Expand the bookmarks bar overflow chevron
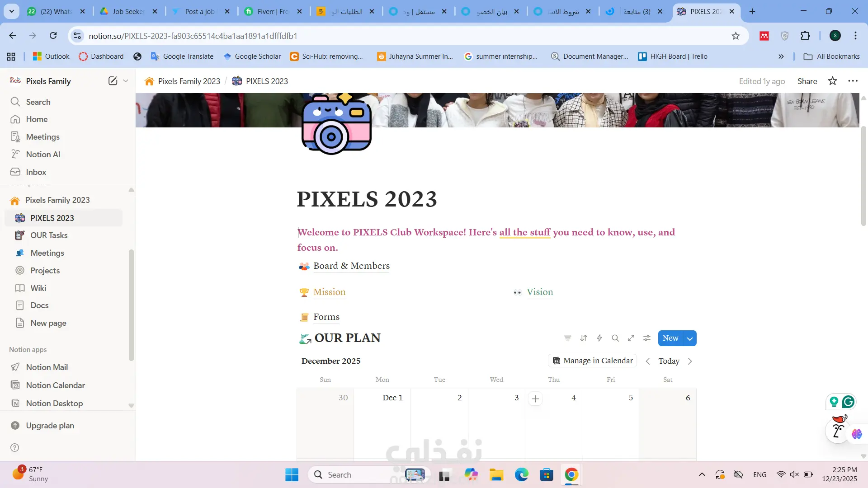 [781, 56]
